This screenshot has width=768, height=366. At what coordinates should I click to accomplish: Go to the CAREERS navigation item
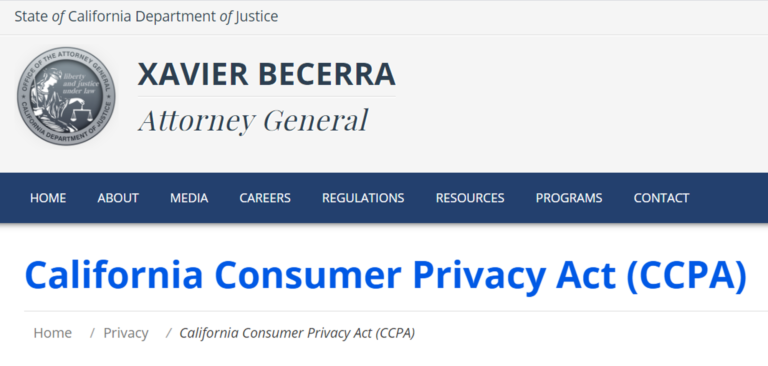[x=265, y=198]
